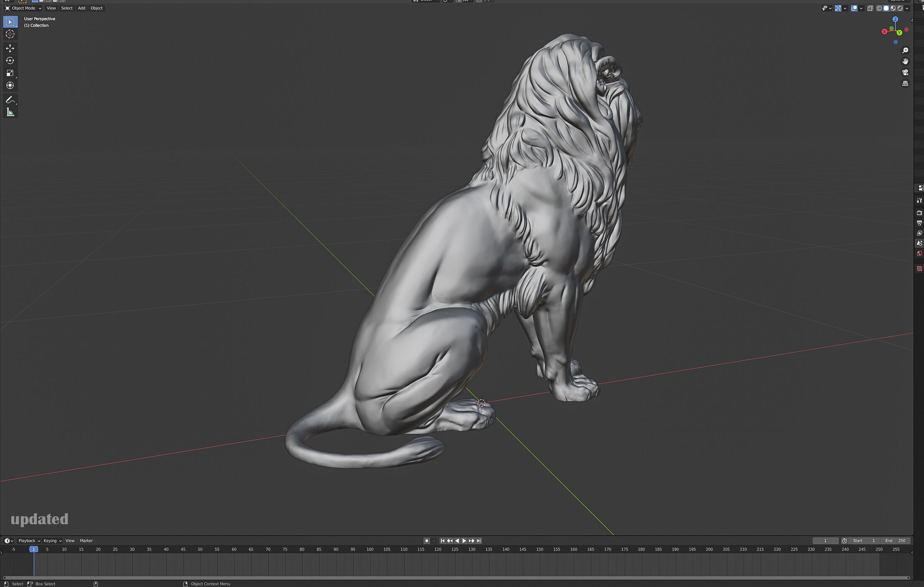Open the Add menu

pyautogui.click(x=82, y=8)
